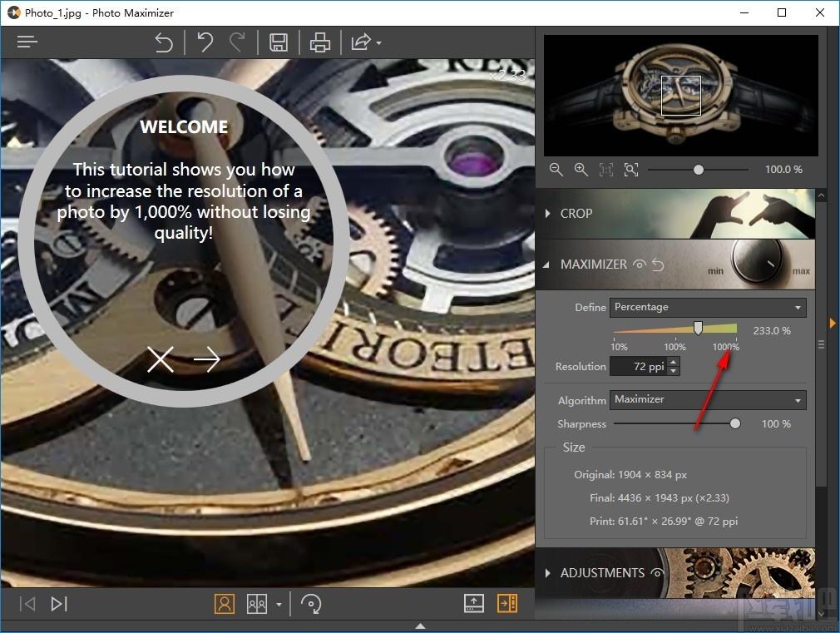Print the photo using the printer icon
Viewport: 840px width, 633px height.
click(320, 42)
